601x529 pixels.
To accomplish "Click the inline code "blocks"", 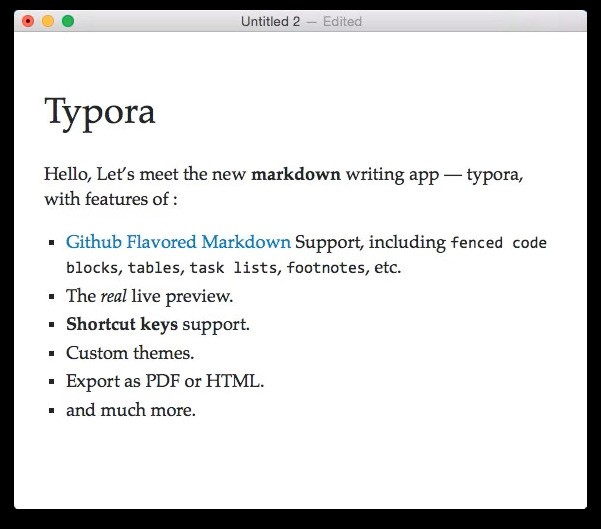I will 92,268.
